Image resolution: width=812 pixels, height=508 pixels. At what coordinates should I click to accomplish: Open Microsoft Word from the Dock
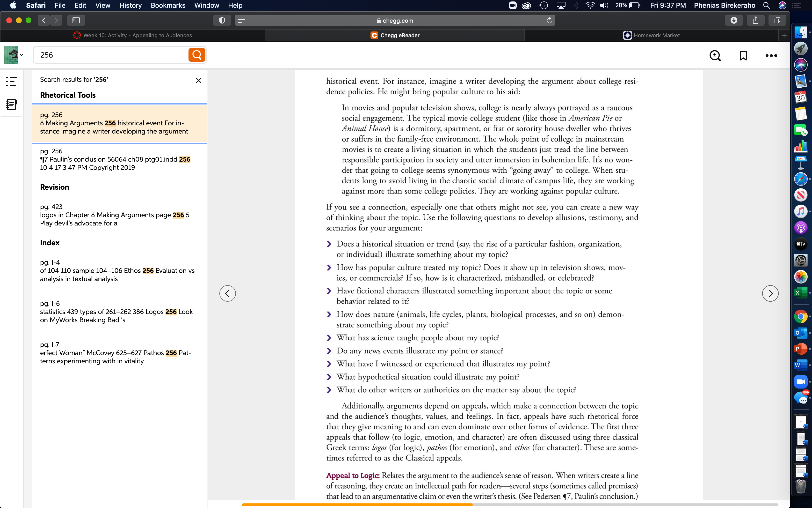pyautogui.click(x=801, y=365)
